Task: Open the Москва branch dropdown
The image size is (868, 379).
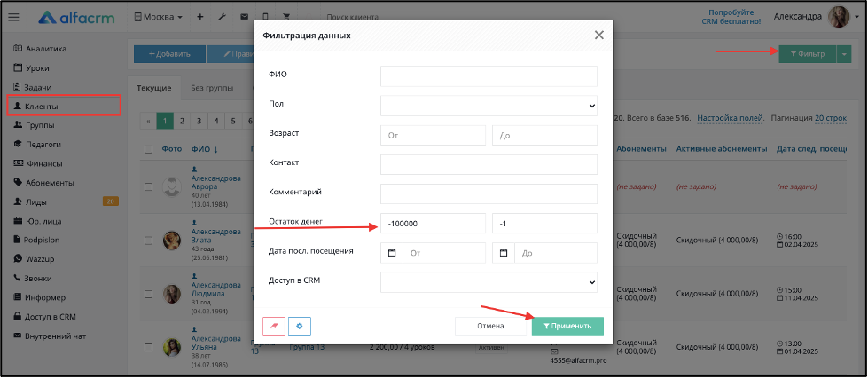Action: click(159, 17)
